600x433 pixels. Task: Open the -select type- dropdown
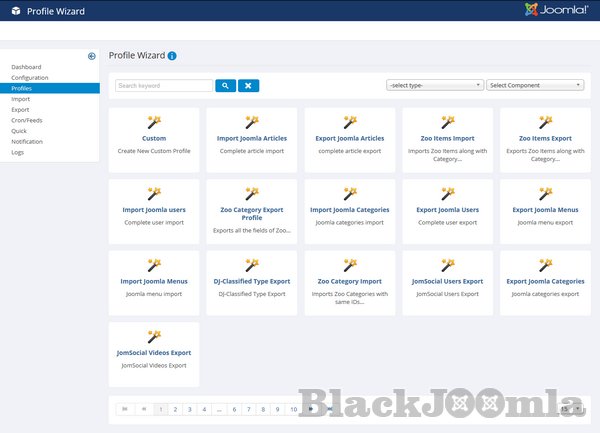point(434,86)
